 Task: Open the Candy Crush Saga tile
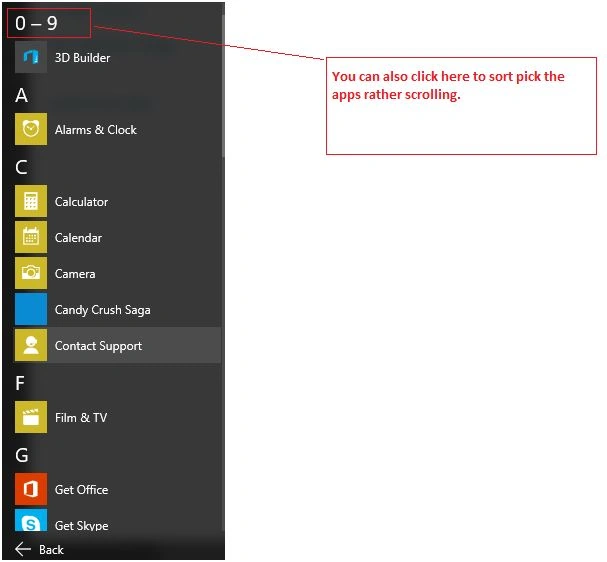pyautogui.click(x=31, y=309)
